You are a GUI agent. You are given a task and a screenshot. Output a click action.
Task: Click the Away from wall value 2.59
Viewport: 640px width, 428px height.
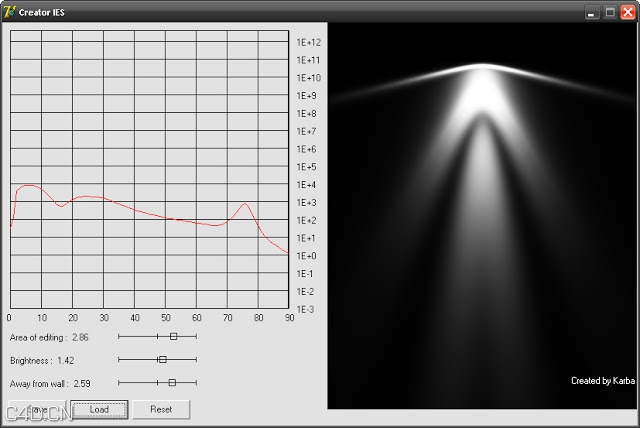(82, 383)
